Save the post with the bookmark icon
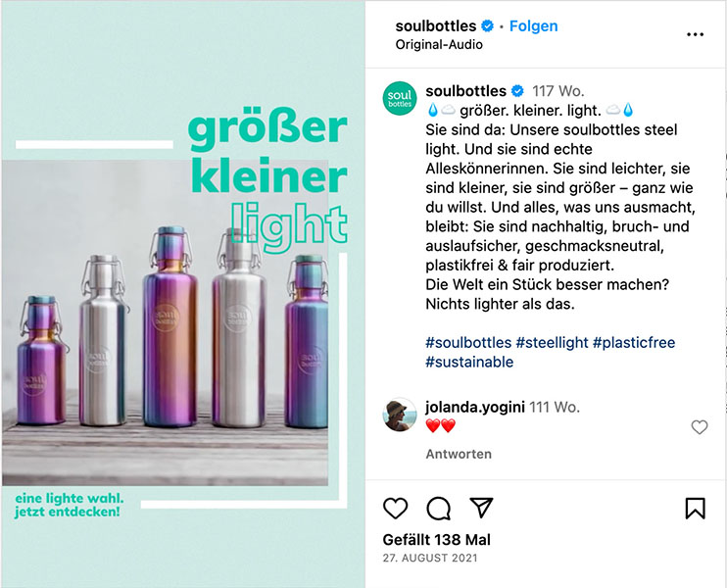The width and height of the screenshot is (727, 588). click(x=695, y=508)
